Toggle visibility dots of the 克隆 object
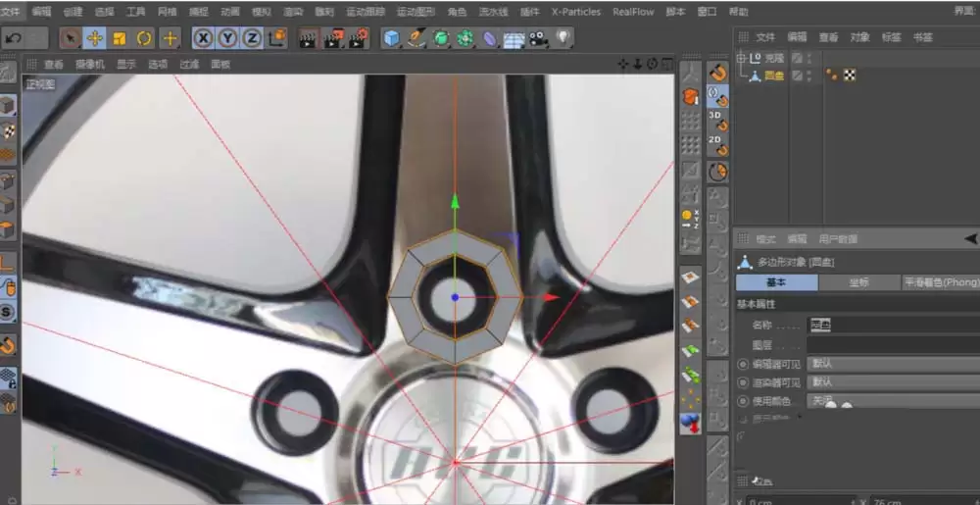The image size is (980, 505). (809, 58)
